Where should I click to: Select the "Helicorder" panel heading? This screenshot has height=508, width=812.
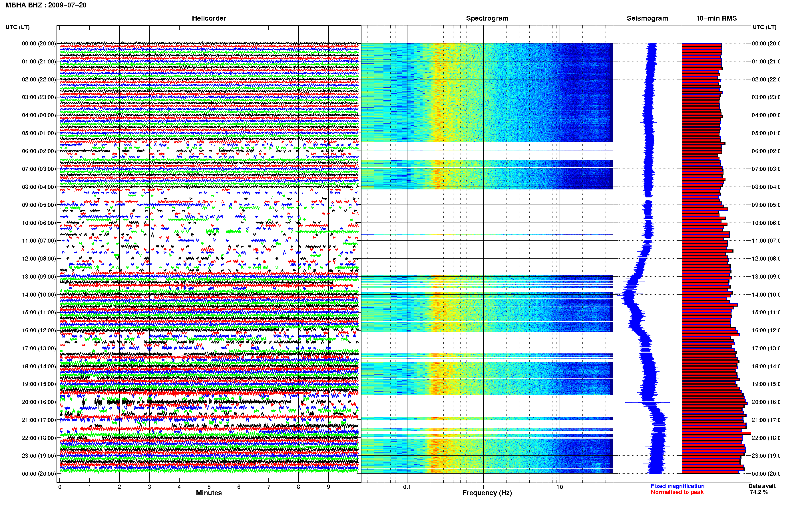pos(209,18)
